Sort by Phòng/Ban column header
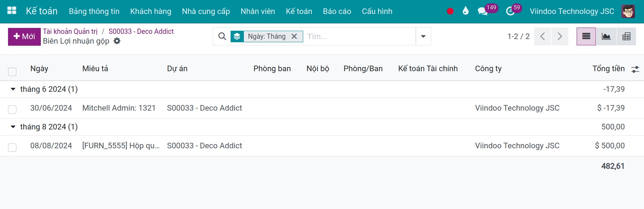Viewport: 644px width, 209px height. coord(363,68)
